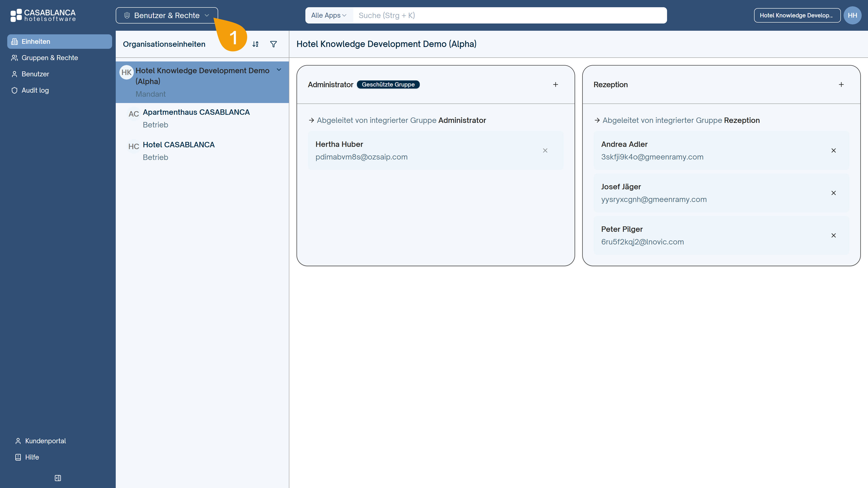Remove Peter Pilger from Rezeption group
Screen dimensions: 868x488
click(834, 235)
